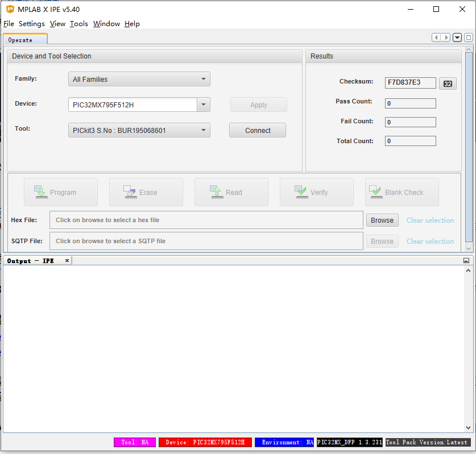Click the Checksum value field
The height and width of the screenshot is (454, 476).
coord(411,82)
